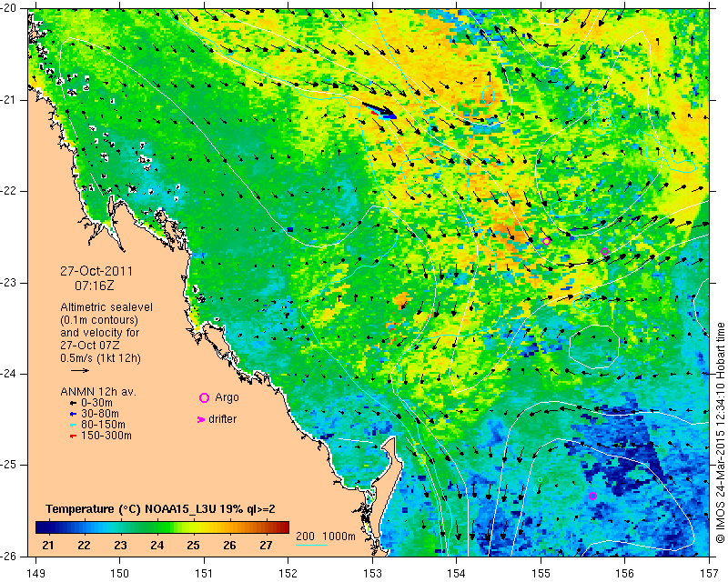728x582 pixels.
Task: Click the colorbar tick label "23"
Action: coord(120,545)
